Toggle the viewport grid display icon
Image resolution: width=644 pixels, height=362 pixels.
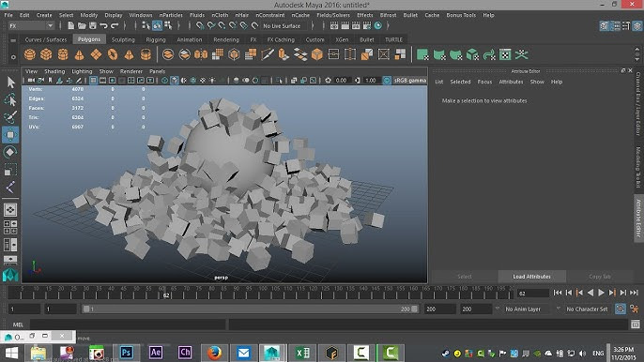tap(93, 81)
